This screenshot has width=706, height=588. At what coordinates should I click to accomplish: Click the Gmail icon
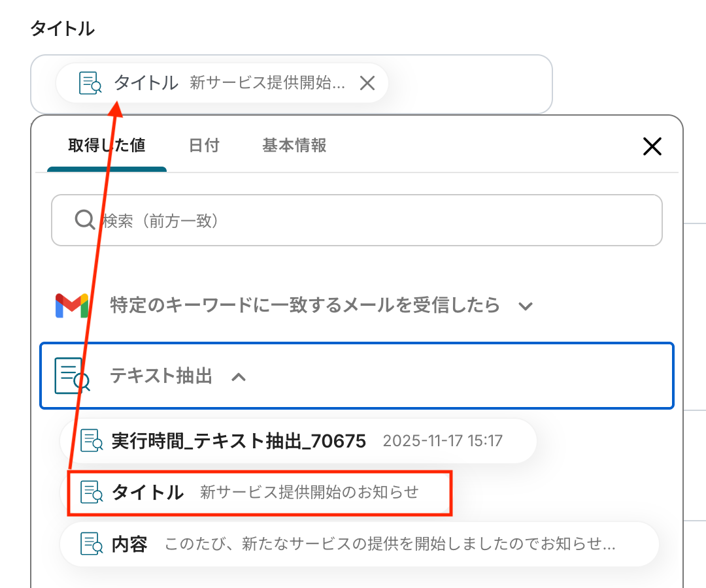pyautogui.click(x=72, y=305)
